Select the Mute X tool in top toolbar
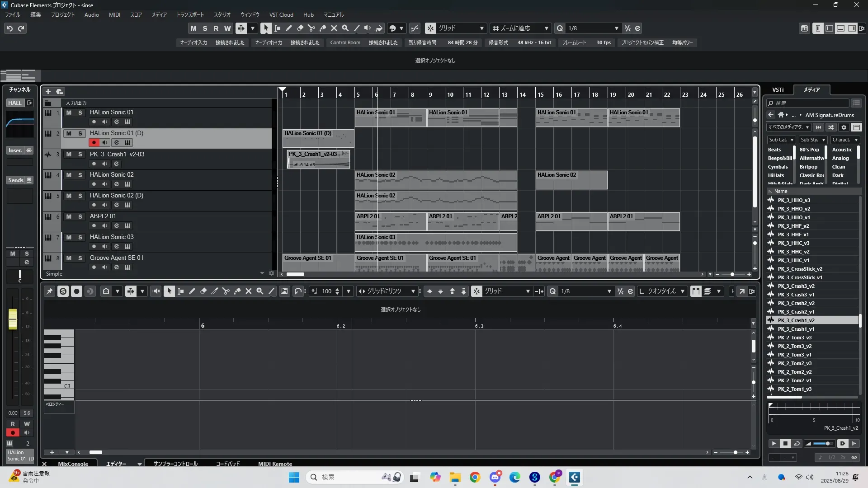 pos(334,28)
